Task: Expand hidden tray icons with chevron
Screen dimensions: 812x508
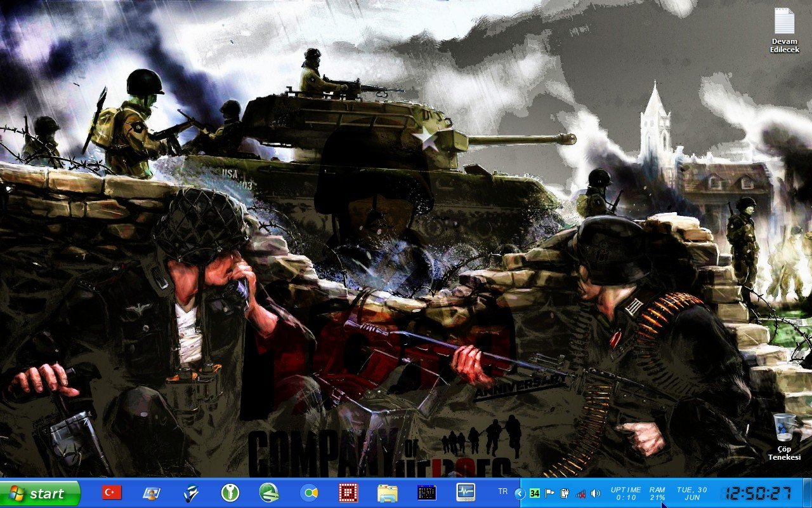Action: 520,493
